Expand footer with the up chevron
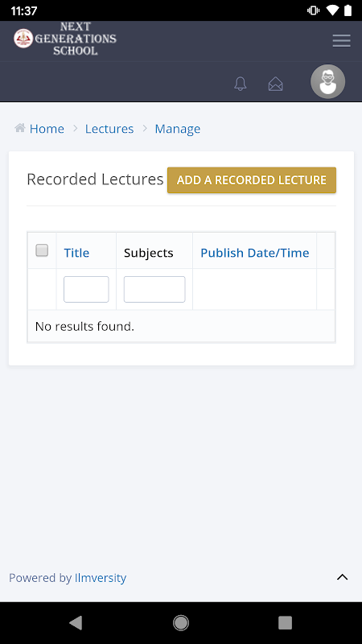The height and width of the screenshot is (644, 362). 343,577
